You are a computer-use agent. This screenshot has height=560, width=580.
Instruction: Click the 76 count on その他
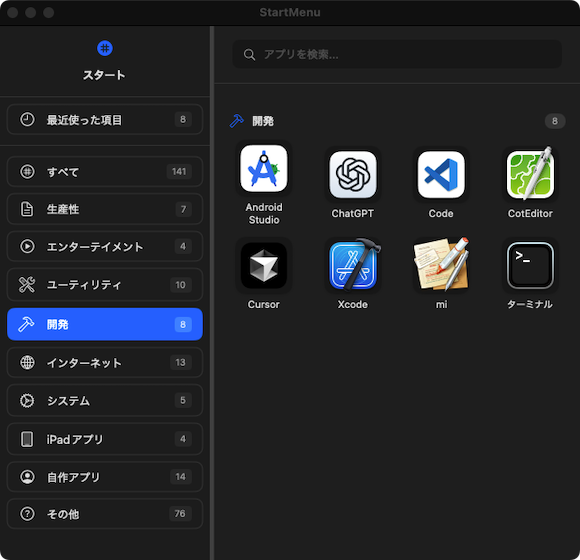180,513
